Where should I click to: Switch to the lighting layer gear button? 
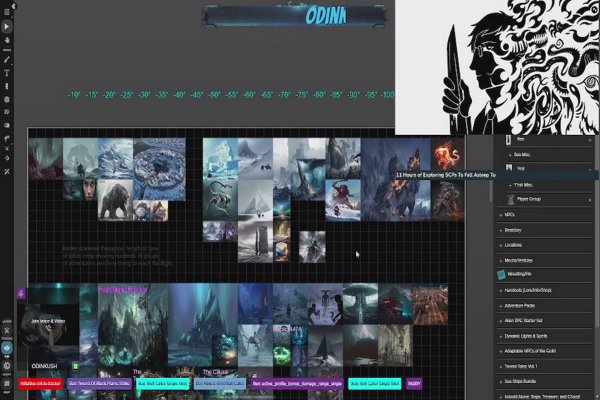[7, 366]
